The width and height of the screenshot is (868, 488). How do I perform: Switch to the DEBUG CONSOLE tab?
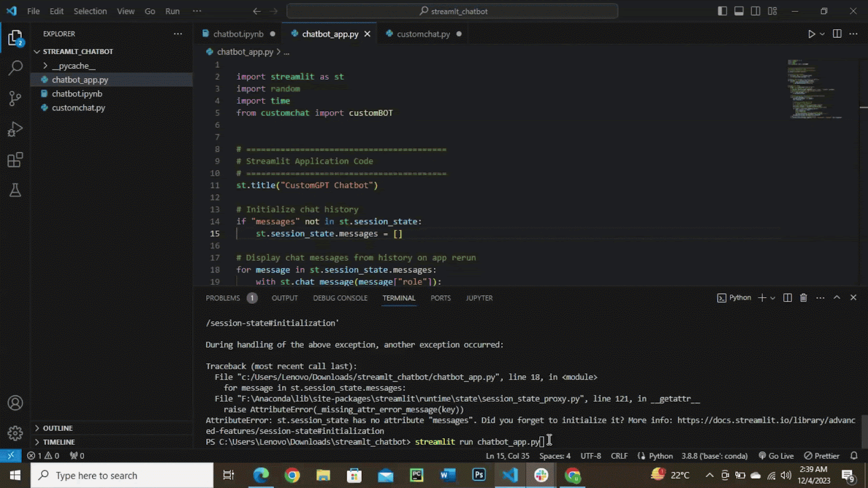(340, 298)
